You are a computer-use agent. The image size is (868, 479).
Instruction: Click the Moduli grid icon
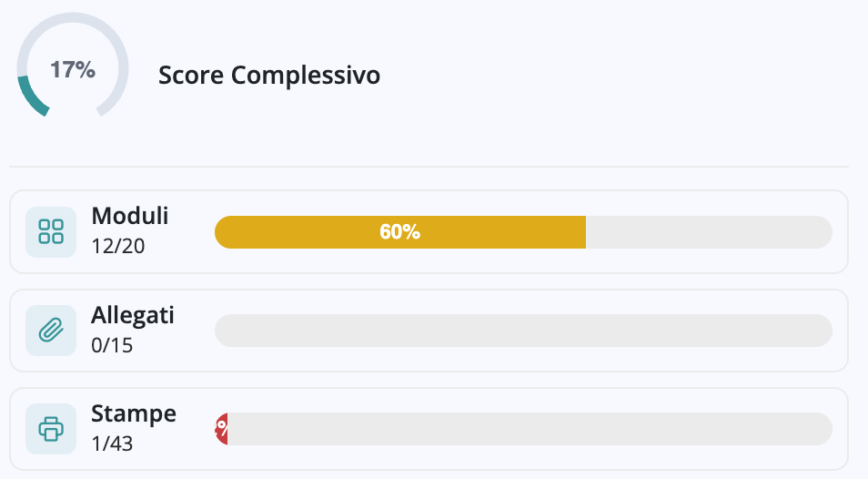51,232
